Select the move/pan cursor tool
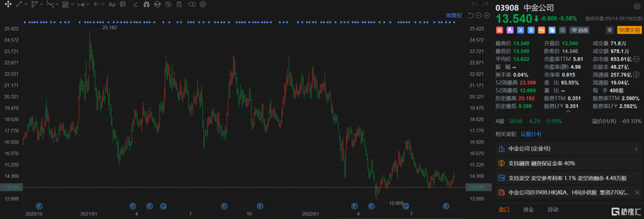This screenshot has width=644, height=219. point(8,4)
